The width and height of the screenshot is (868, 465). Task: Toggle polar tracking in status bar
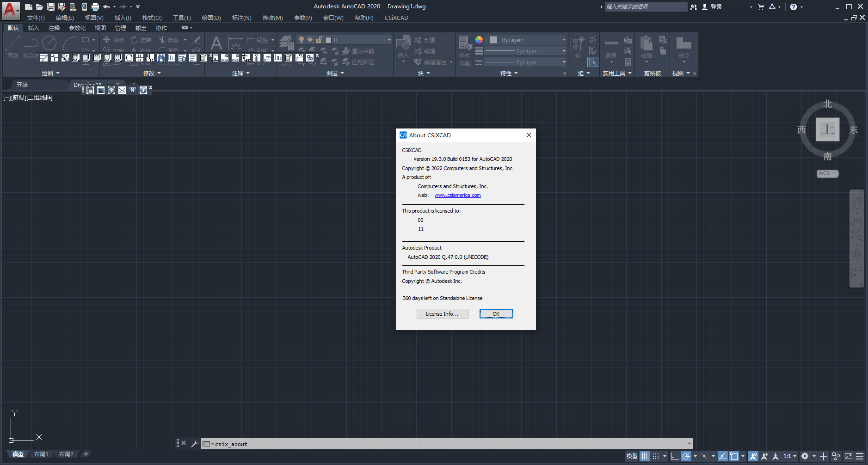tap(686, 456)
